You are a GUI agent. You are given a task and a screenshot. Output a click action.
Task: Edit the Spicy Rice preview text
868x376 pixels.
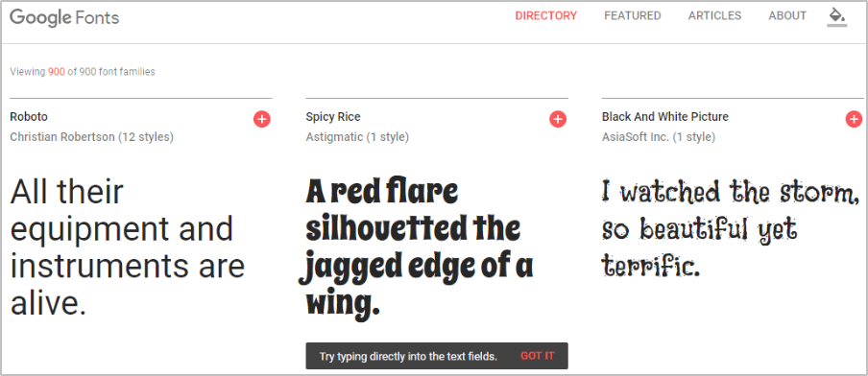coord(419,247)
